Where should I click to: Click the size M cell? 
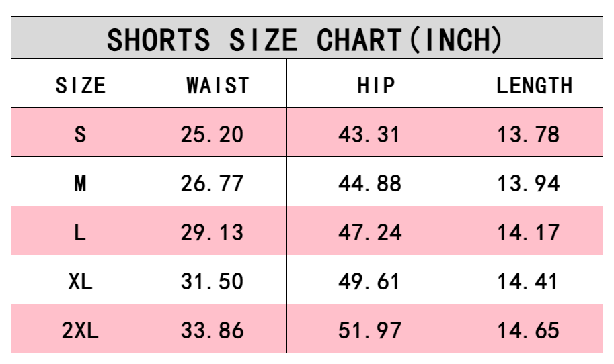click(x=80, y=183)
